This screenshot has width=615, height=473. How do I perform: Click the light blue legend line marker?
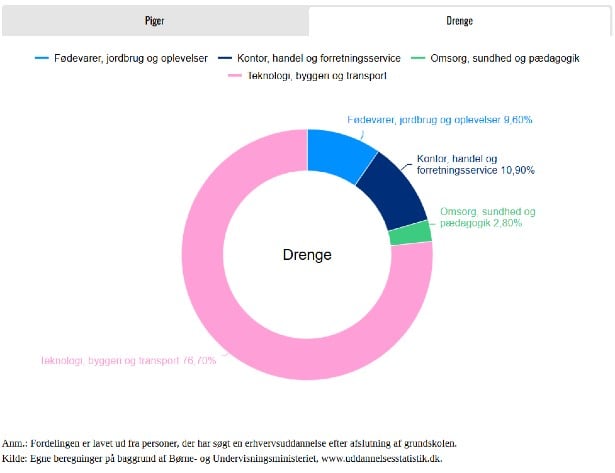click(x=41, y=58)
